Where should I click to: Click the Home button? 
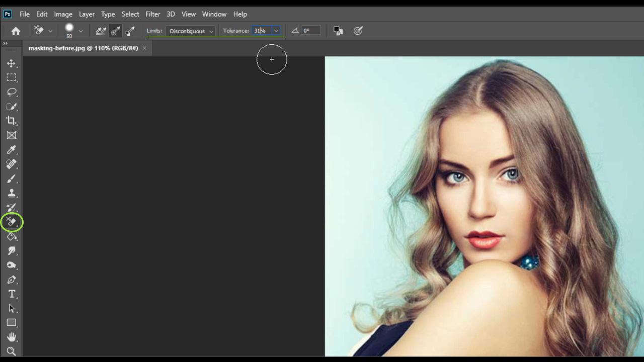pyautogui.click(x=16, y=31)
